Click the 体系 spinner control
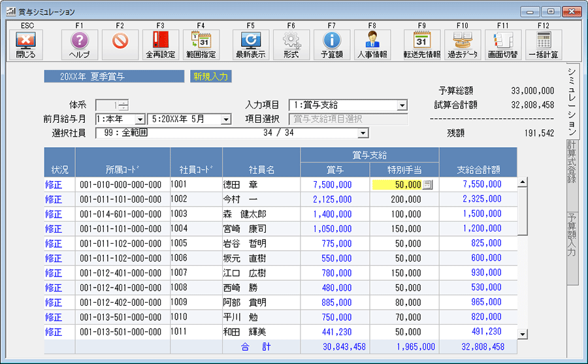 [x=123, y=105]
